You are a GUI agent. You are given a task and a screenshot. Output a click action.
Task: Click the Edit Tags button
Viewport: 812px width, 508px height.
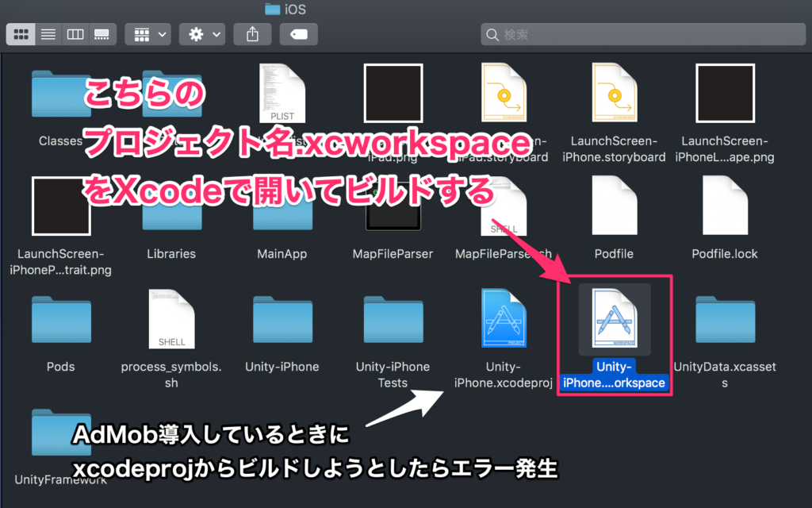299,35
